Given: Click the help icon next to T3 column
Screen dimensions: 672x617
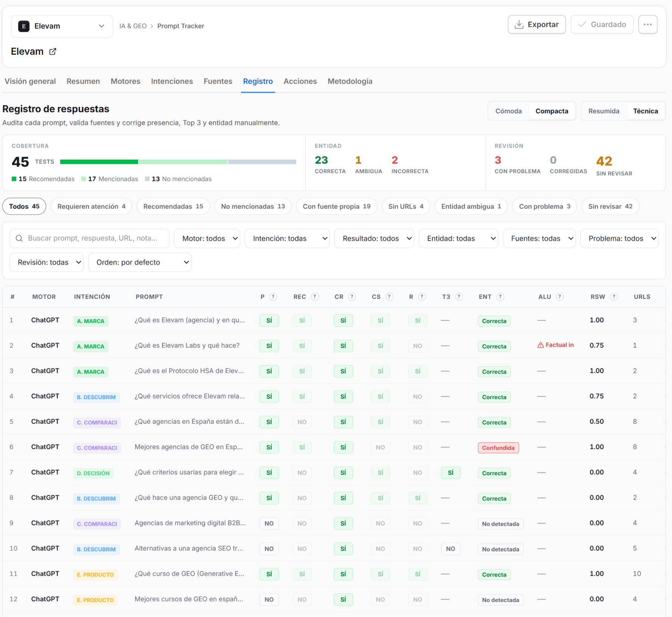Looking at the screenshot, I should coord(459,297).
